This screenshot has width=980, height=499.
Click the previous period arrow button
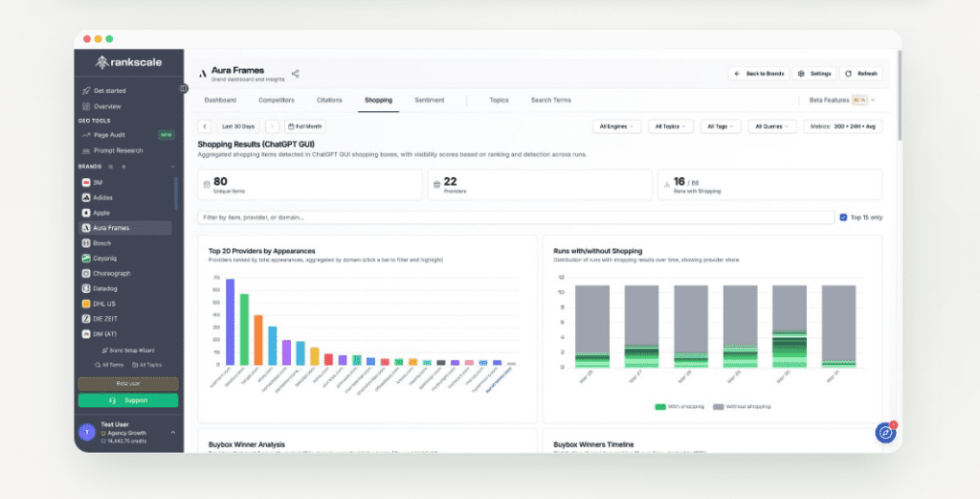[x=205, y=126]
